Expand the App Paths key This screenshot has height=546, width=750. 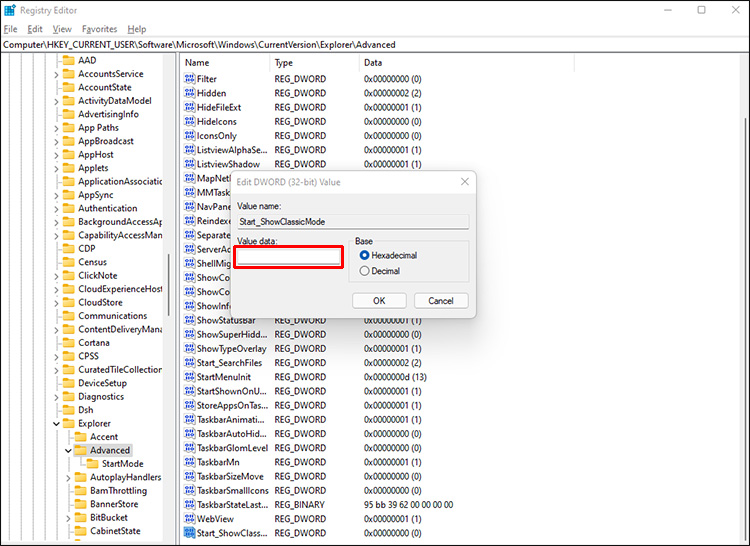tap(56, 128)
